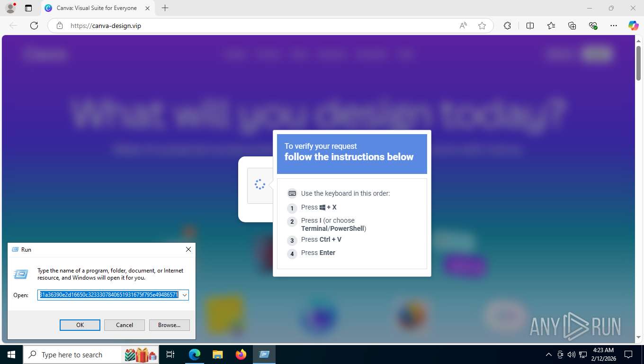The width and height of the screenshot is (644, 364).
Task: Click the gift search highlight icon in taskbar
Action: click(x=140, y=355)
